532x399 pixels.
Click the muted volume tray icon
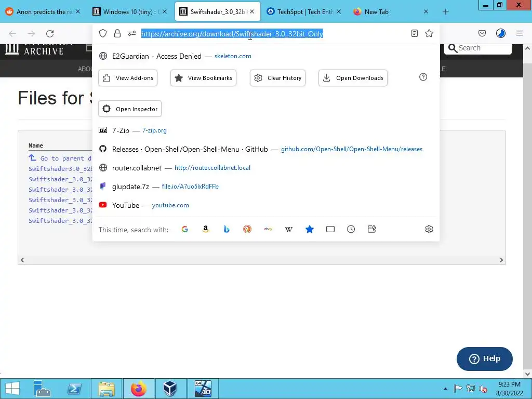483,389
